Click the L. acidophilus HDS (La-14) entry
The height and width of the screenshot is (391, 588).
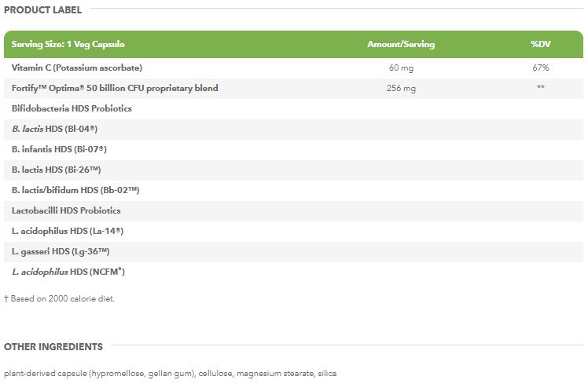[68, 231]
